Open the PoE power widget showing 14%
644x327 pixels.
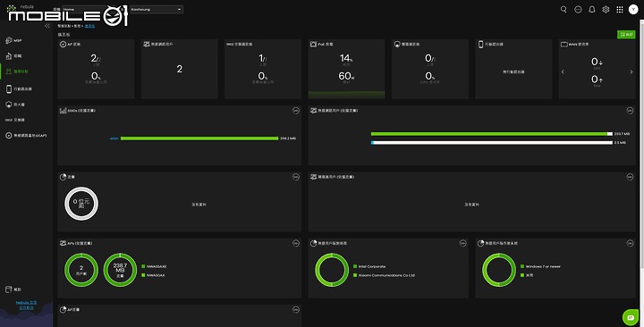(x=347, y=69)
